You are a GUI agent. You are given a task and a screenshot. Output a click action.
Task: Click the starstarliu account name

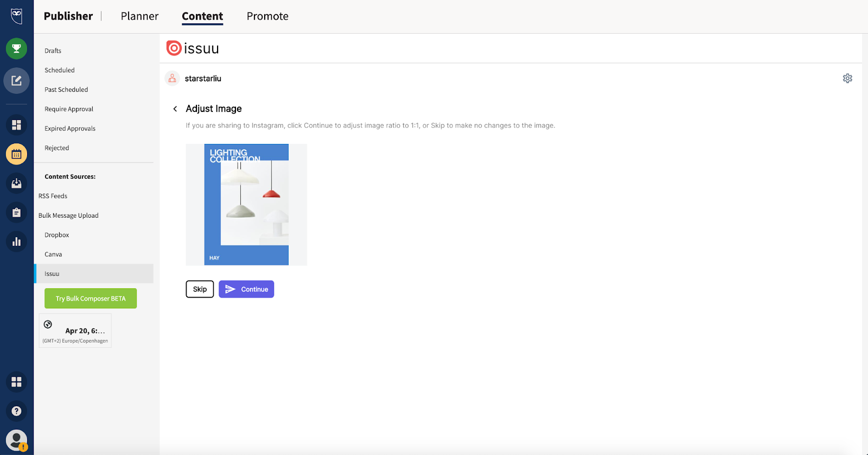pos(203,79)
